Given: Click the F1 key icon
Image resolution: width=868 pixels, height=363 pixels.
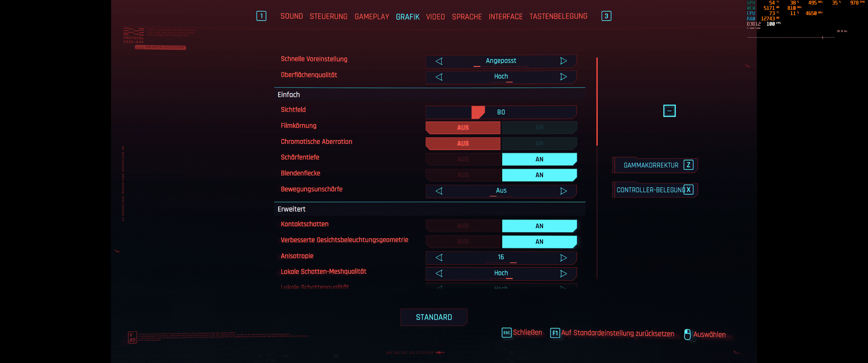Looking at the screenshot, I should tap(555, 333).
